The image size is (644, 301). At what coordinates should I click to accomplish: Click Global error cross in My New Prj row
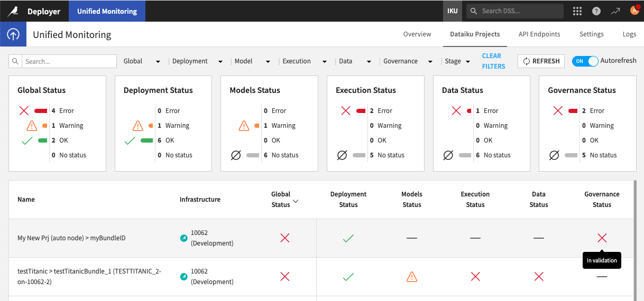pyautogui.click(x=285, y=238)
